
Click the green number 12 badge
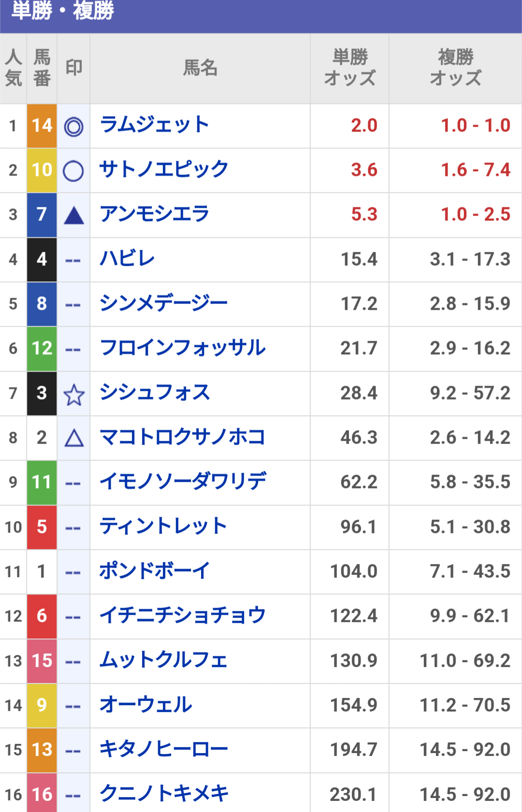click(42, 348)
